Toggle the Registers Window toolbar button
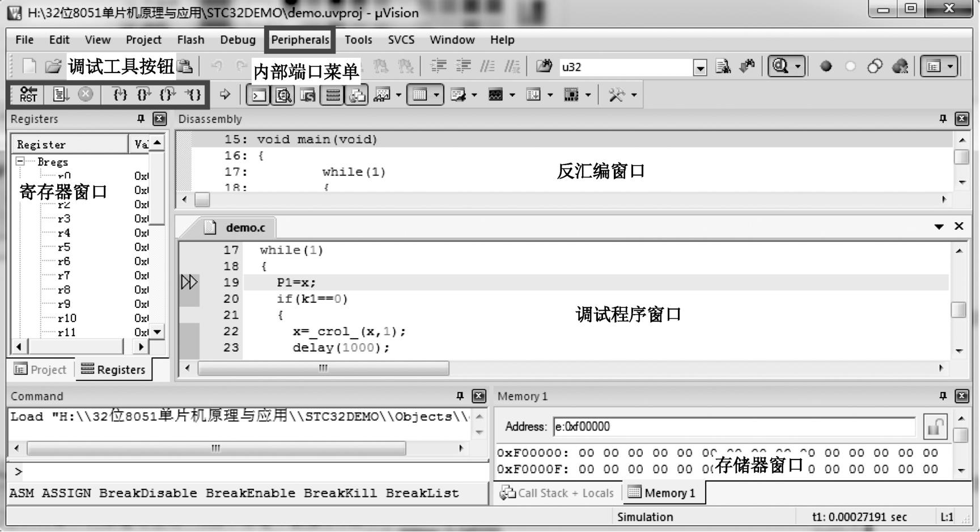The image size is (980, 532). point(333,95)
